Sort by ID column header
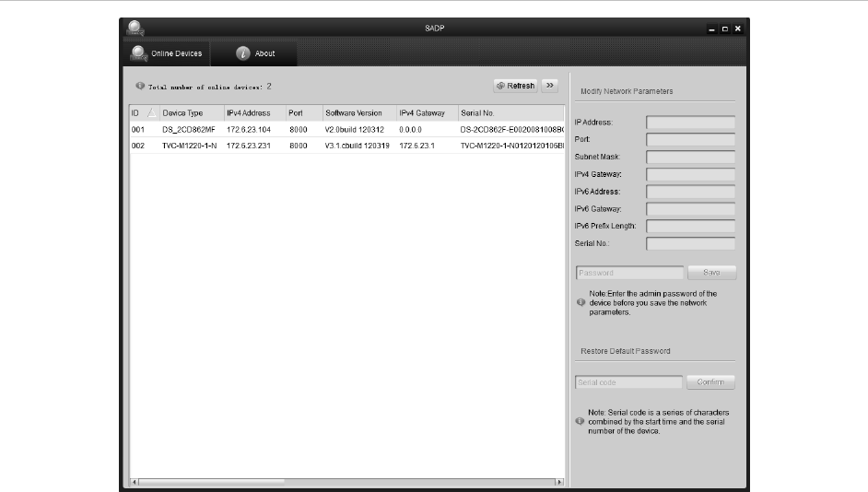The width and height of the screenshot is (868, 492). [x=144, y=113]
